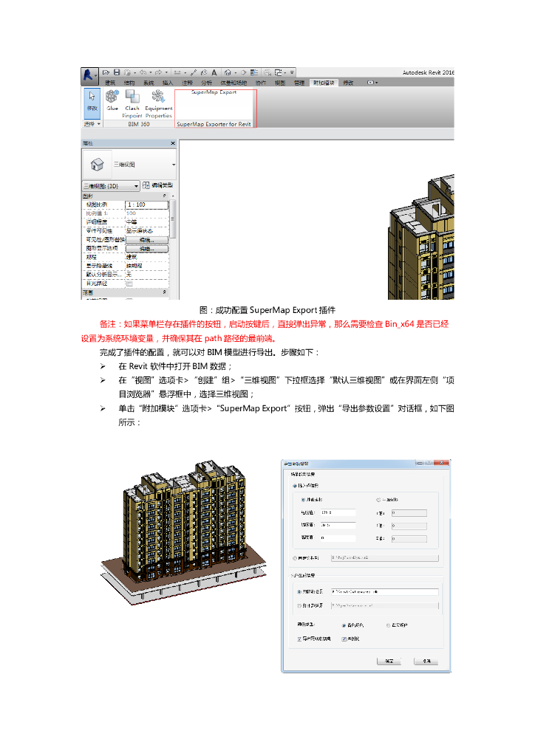Open the Revit application menu button
The width and height of the screenshot is (535, 756).
(89, 75)
